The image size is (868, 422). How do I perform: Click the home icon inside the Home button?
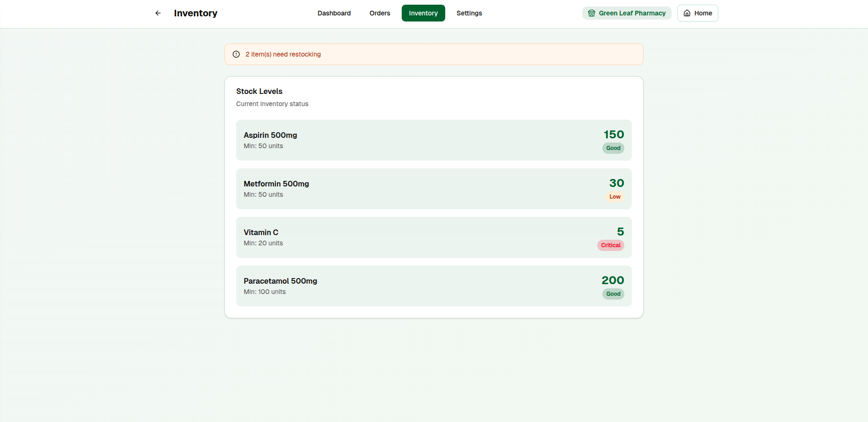(x=686, y=13)
